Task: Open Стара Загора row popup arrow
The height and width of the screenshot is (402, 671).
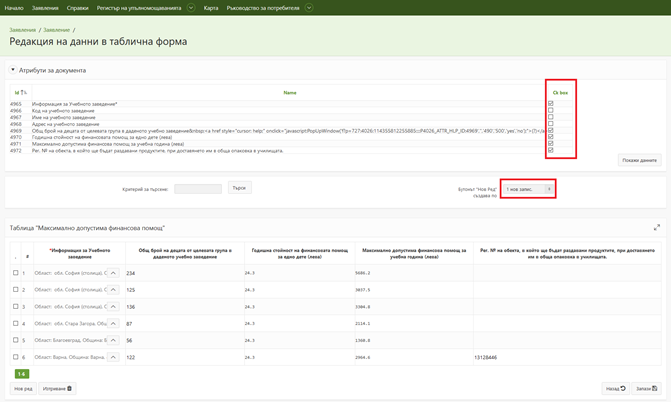Action: point(113,323)
